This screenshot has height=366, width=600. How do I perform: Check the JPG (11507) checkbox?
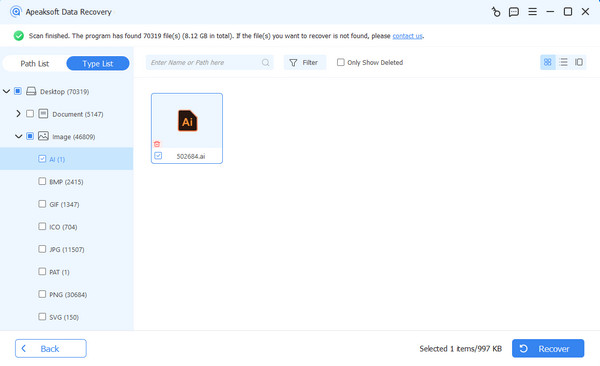(42, 249)
